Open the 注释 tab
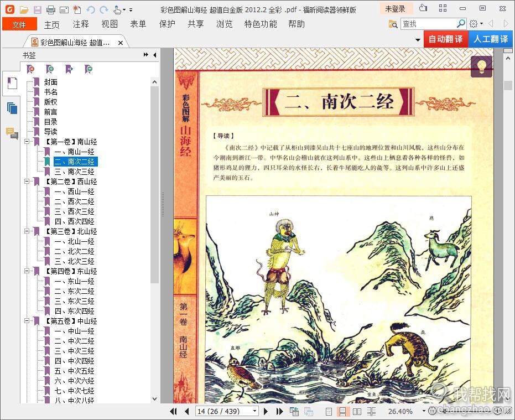515x420 pixels. [80, 24]
